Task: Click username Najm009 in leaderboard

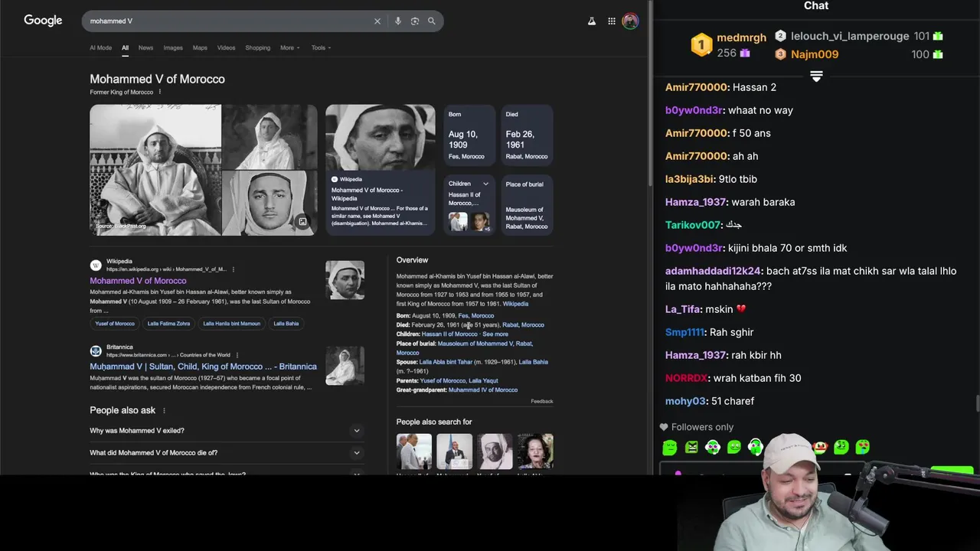Action: (815, 54)
